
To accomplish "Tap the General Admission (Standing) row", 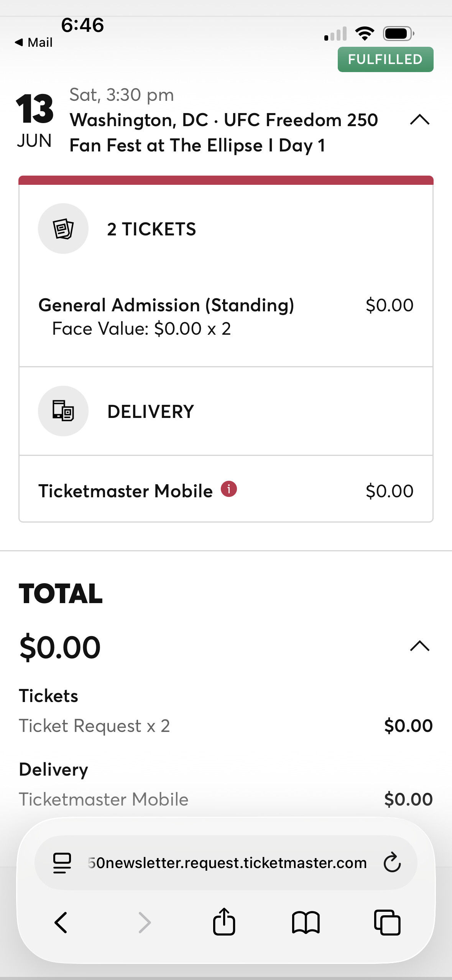I will pos(166,306).
